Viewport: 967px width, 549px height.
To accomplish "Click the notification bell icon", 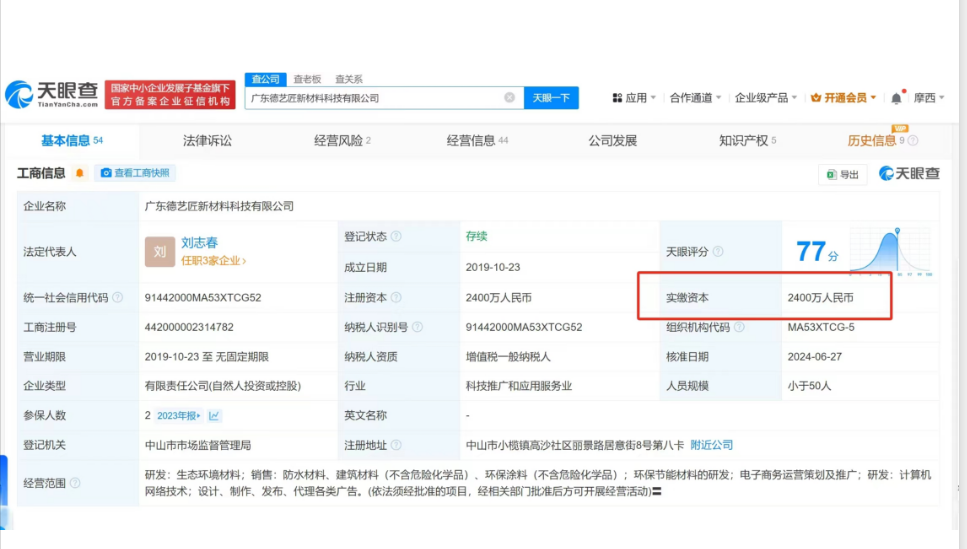I will 896,98.
